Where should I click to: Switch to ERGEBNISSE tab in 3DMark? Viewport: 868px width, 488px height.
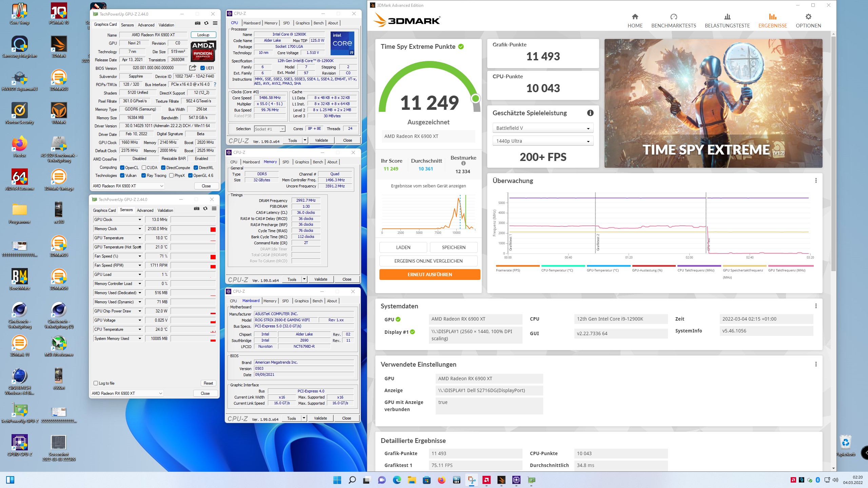coord(772,21)
